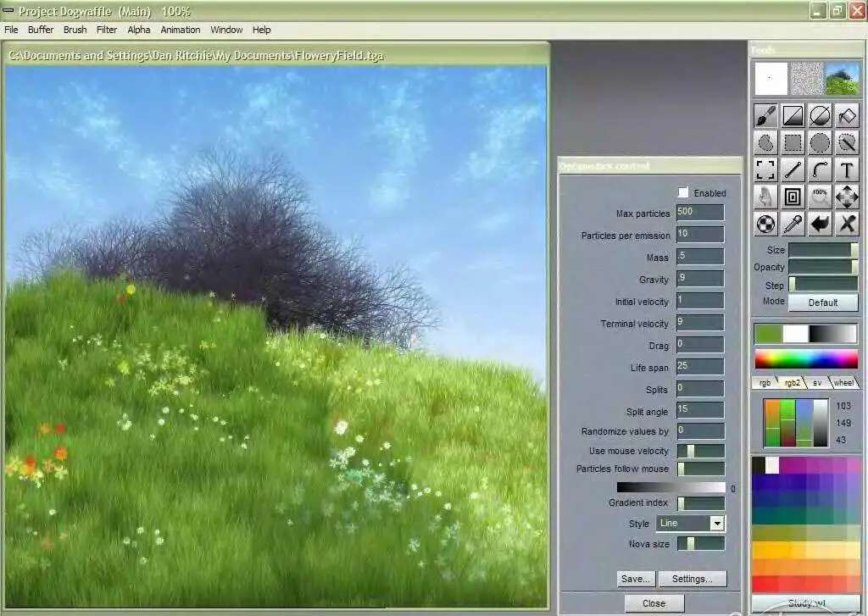Pick a color from the rainbow spectrum bar
The image size is (868, 616).
click(807, 358)
